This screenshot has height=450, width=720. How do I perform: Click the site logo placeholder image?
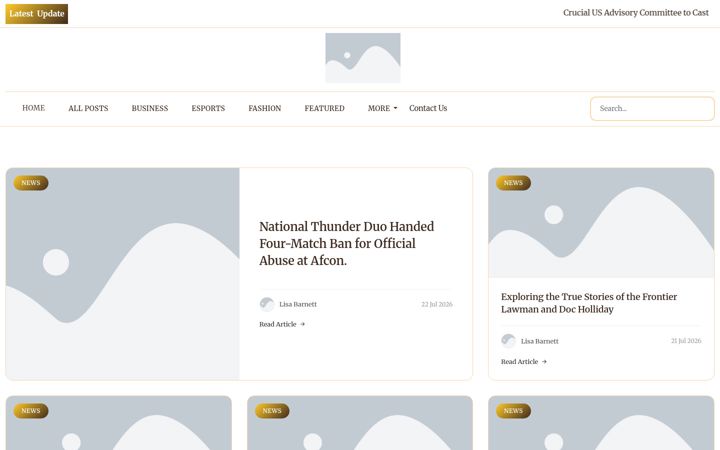tap(363, 58)
